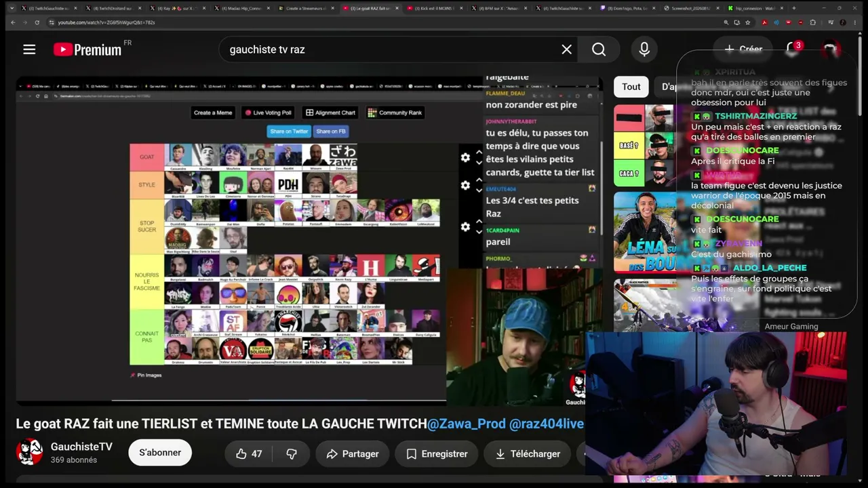Click the Zawa Prod tile in GOAT tier
The width and height of the screenshot is (868, 488).
[343, 157]
